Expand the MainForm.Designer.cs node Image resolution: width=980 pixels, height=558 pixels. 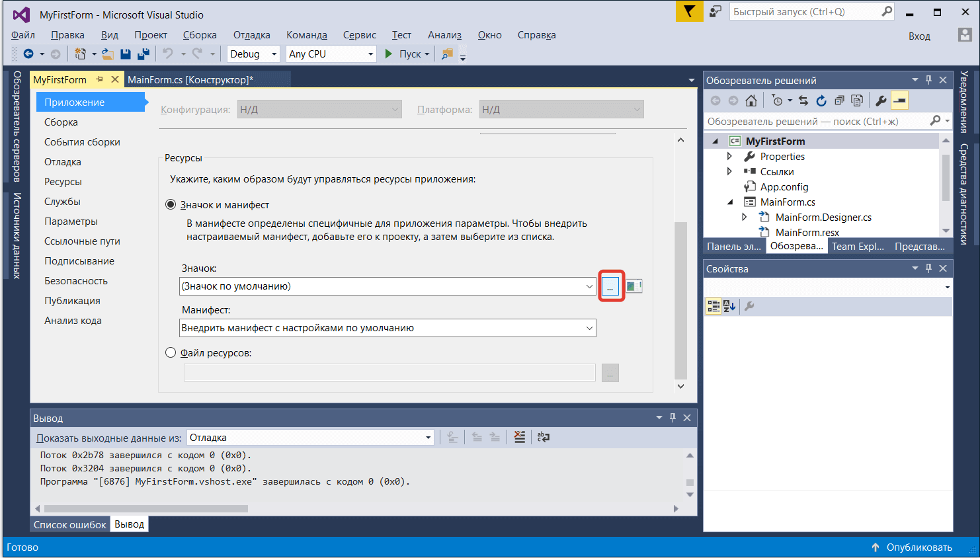(x=745, y=218)
